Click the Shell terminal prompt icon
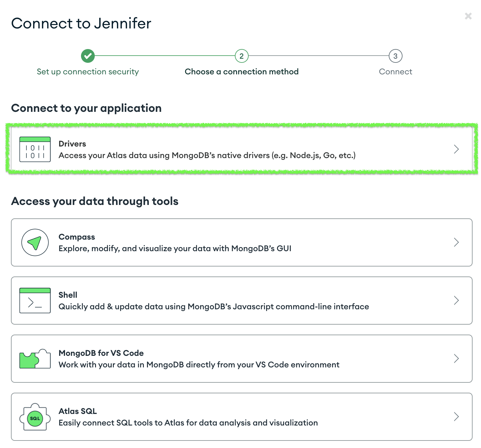 [x=35, y=301]
